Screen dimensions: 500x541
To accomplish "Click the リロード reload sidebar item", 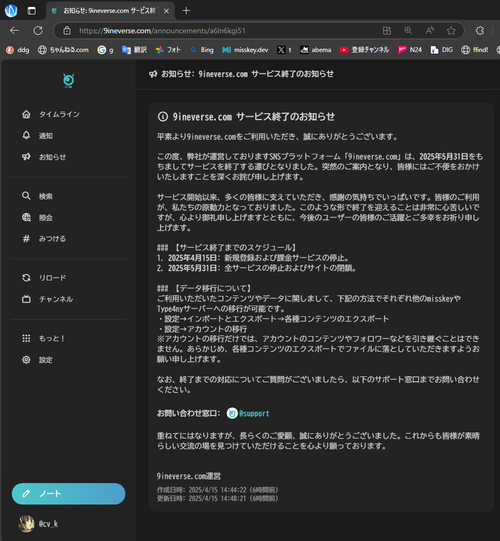I will (x=44, y=278).
